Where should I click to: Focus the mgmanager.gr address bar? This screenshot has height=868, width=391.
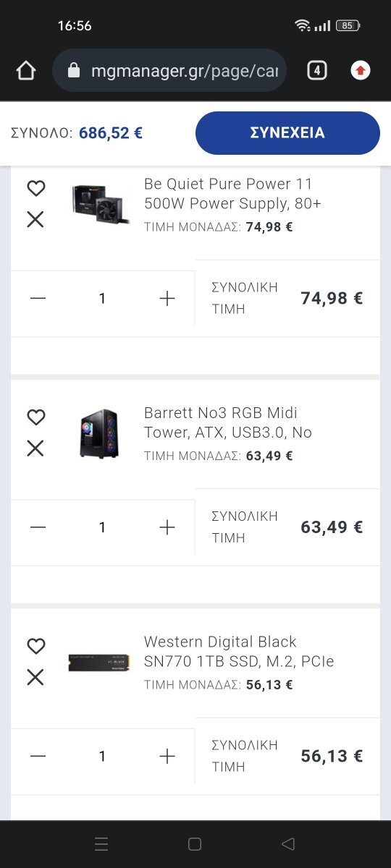[169, 70]
